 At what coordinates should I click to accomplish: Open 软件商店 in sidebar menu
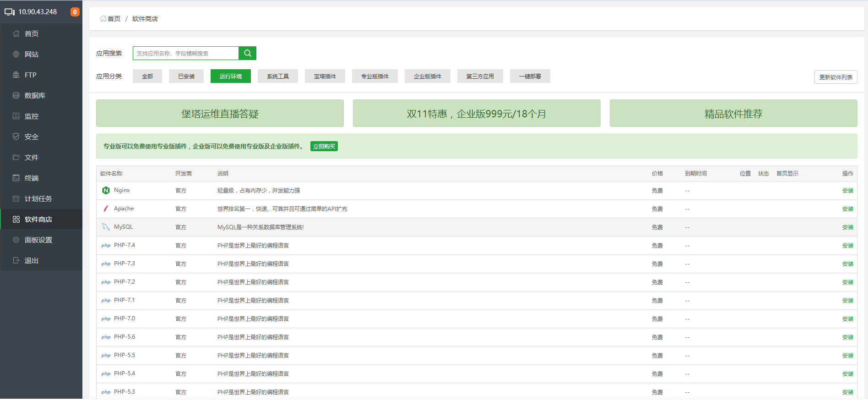click(x=41, y=219)
